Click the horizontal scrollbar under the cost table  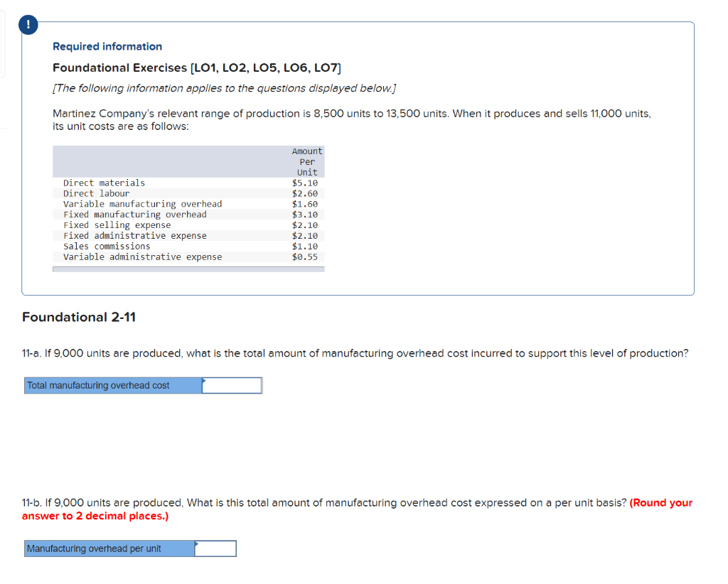(188, 269)
